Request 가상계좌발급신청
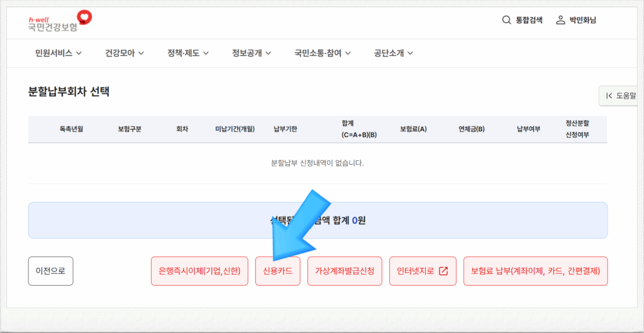The width and height of the screenshot is (644, 333). [345, 271]
